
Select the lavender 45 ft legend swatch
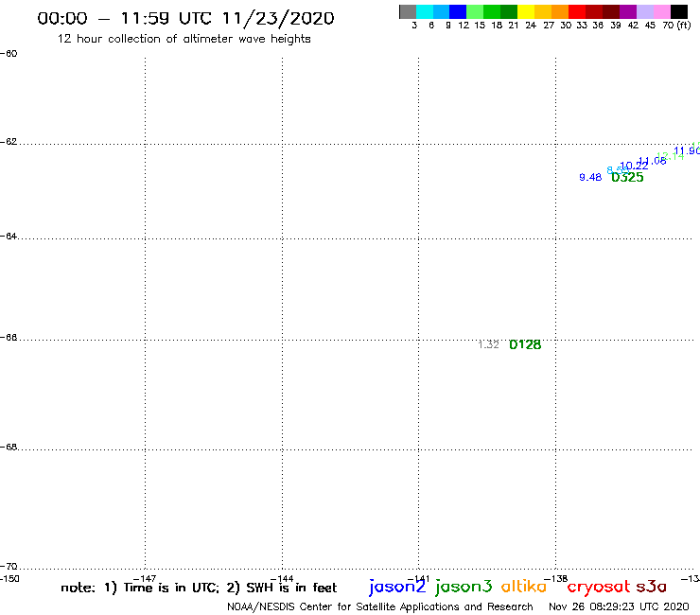(x=644, y=11)
